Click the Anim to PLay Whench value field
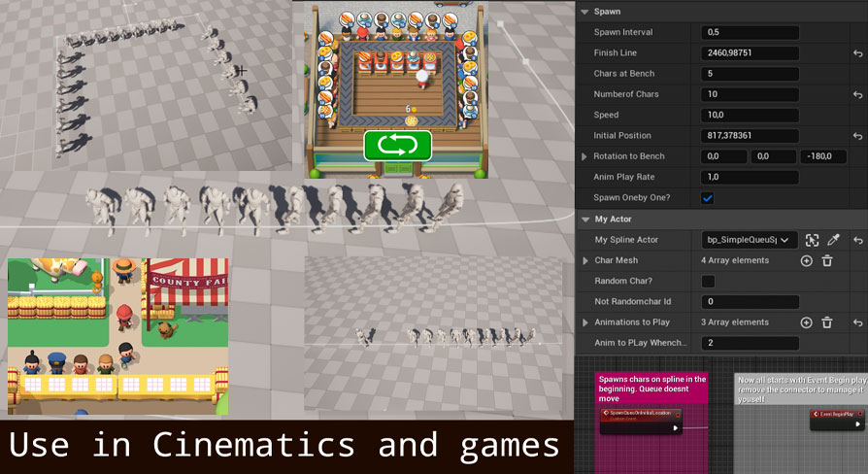The height and width of the screenshot is (474, 868). click(x=751, y=343)
